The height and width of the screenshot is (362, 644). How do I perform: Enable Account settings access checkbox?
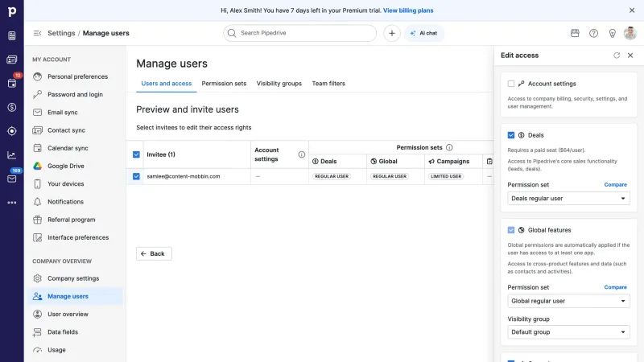click(x=511, y=84)
